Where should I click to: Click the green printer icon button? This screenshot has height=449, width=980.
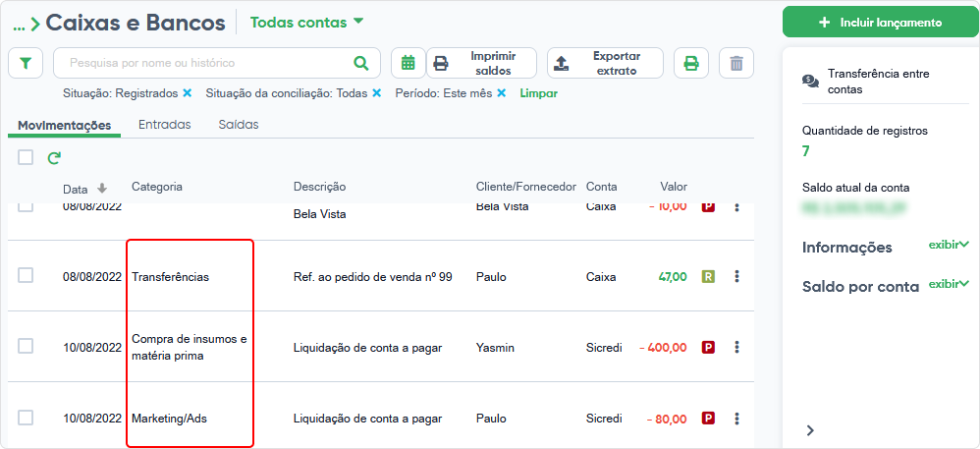(x=690, y=63)
